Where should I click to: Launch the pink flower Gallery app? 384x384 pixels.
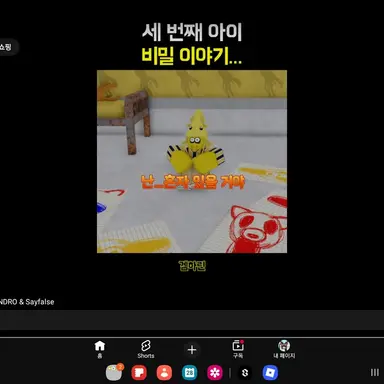(x=215, y=373)
